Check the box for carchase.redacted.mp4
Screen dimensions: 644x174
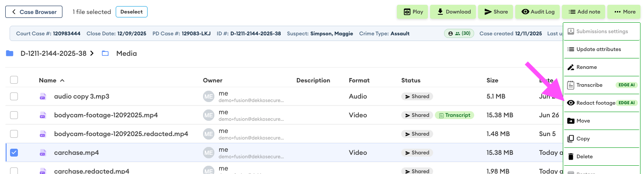[x=14, y=171]
